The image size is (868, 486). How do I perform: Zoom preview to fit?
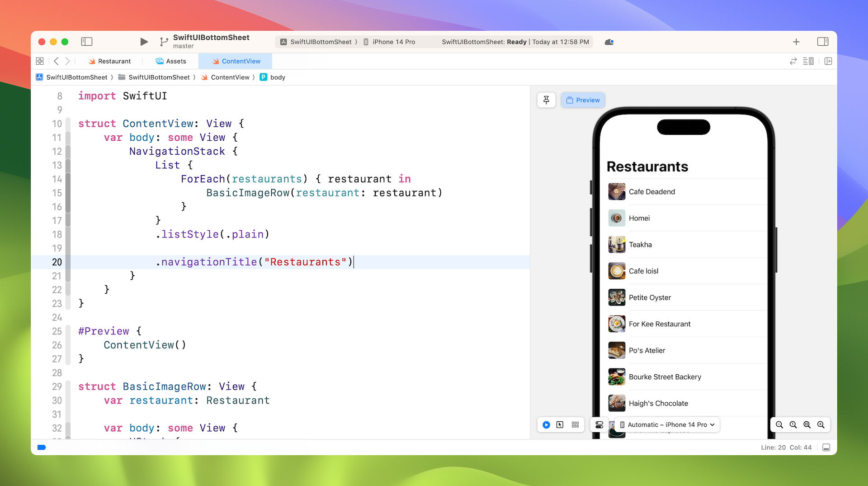point(807,425)
